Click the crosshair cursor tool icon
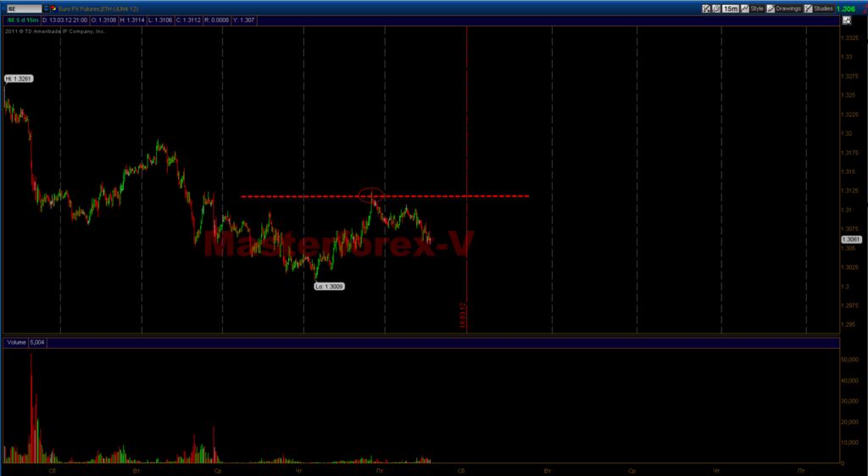Viewport: 868px width, 476px height. pos(706,8)
